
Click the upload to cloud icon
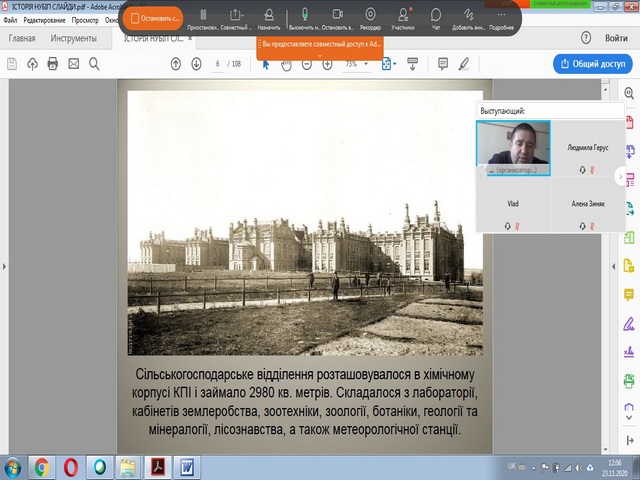(x=32, y=64)
